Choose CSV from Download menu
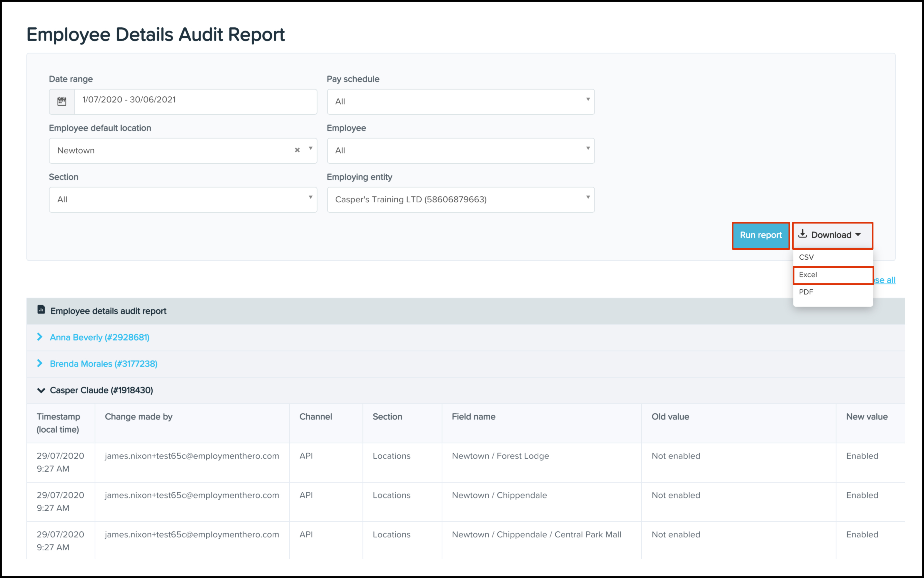Viewport: 924px width, 578px height. 806,257
